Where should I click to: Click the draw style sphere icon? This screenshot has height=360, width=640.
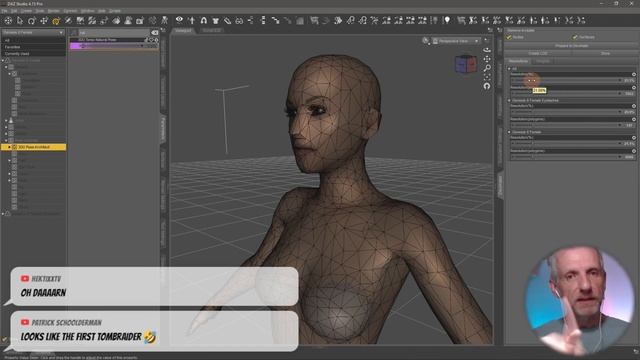click(426, 40)
